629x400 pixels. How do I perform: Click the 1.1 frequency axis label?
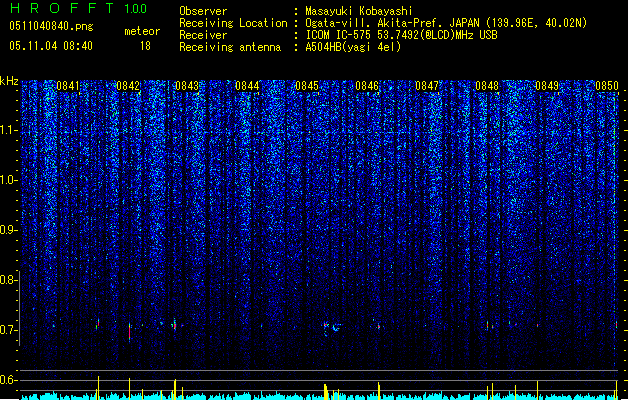tap(8, 130)
